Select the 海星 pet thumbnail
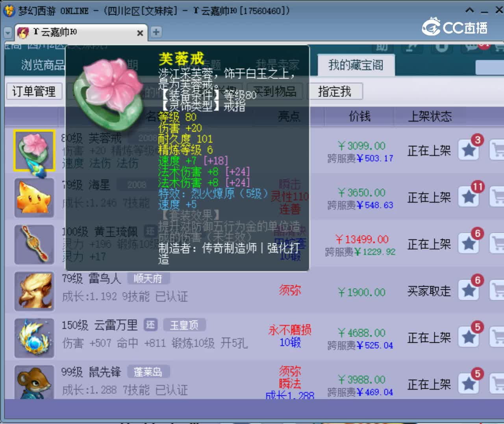The width and height of the screenshot is (504, 424). [x=34, y=198]
